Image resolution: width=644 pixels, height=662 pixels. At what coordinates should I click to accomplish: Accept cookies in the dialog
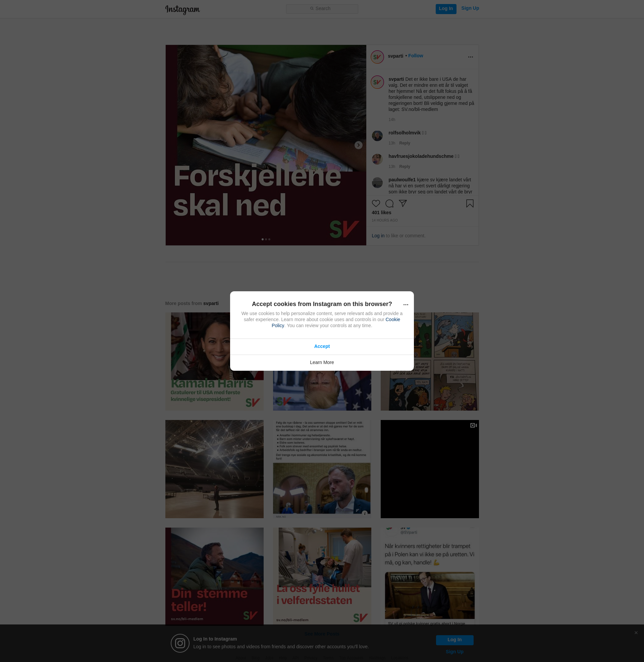(322, 346)
